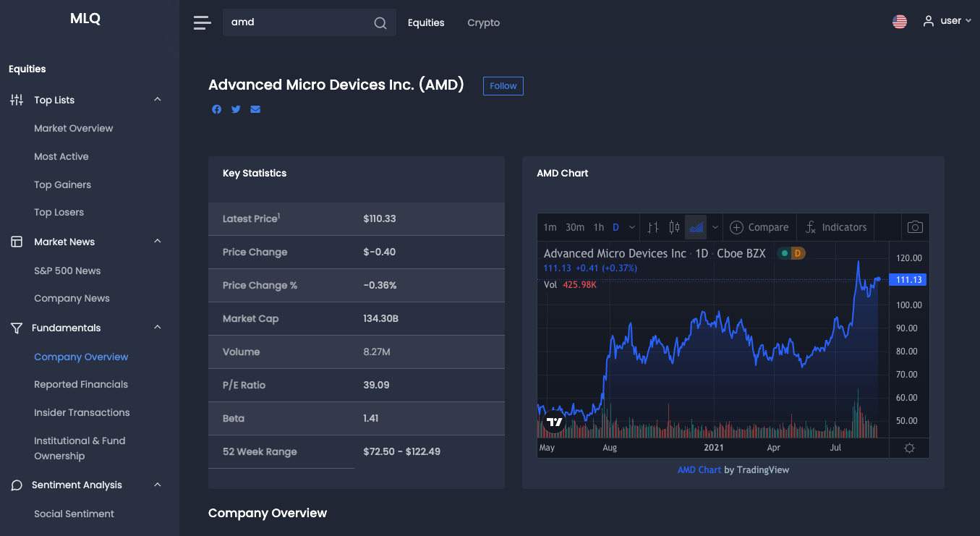
Task: Open Insider Transactions page
Action: point(82,412)
